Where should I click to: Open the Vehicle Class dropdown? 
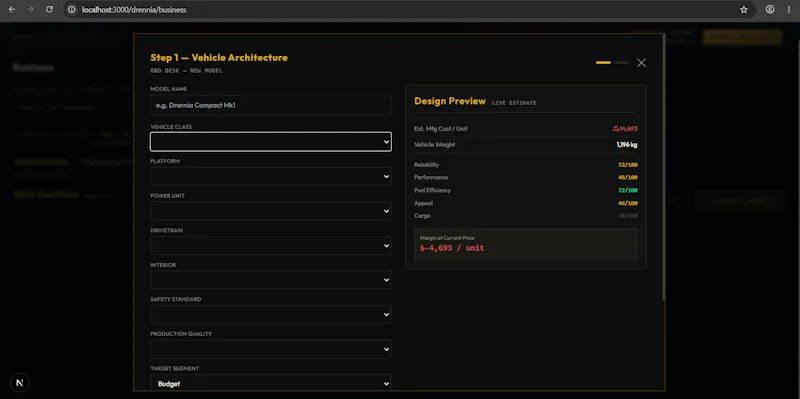point(271,142)
